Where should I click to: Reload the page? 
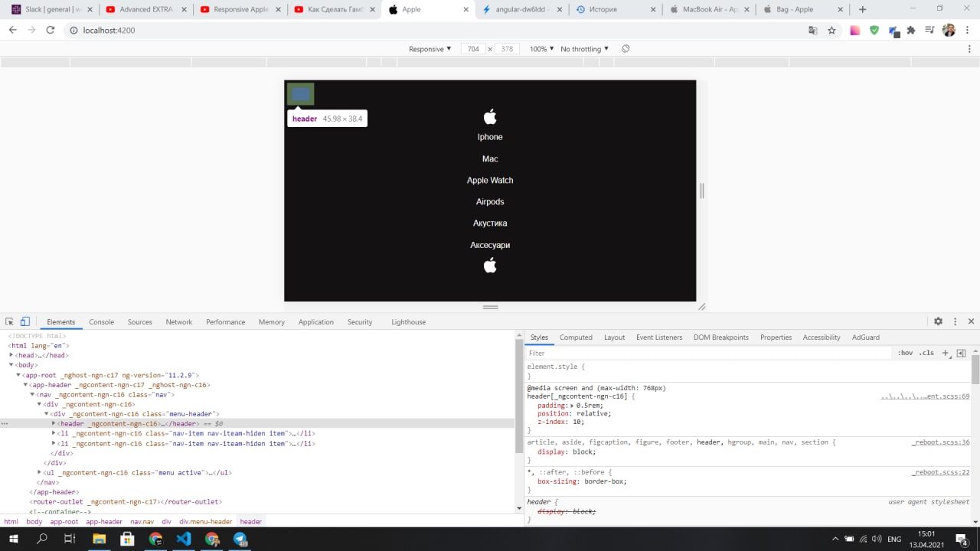tap(51, 31)
